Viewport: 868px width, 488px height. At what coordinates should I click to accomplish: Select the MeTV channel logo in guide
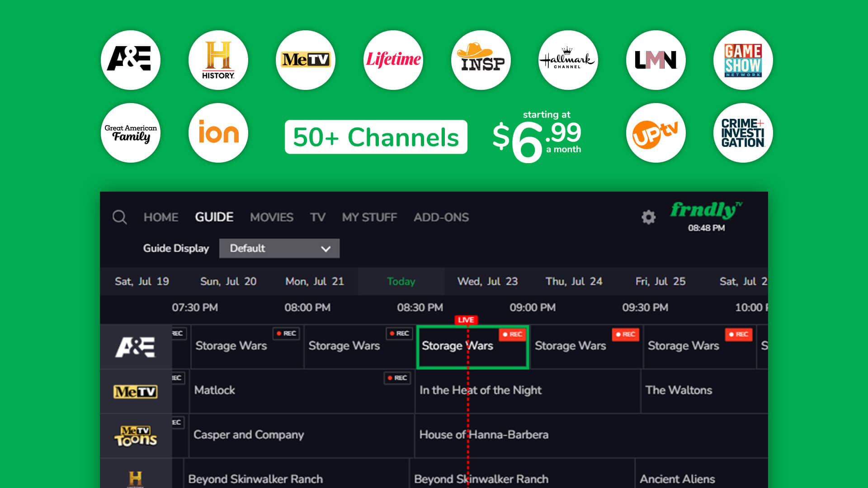(x=135, y=391)
